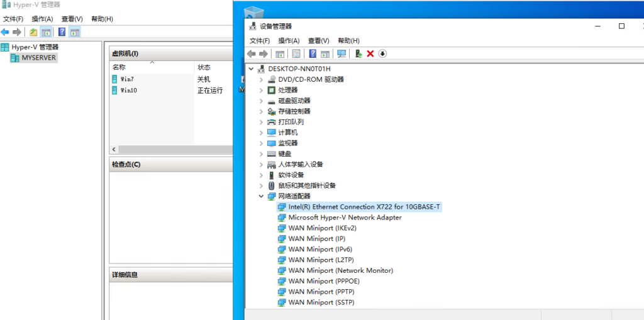The width and height of the screenshot is (644, 320).
Task: Open 帮助(H) menu in Hyper-V Manager
Action: tap(103, 19)
